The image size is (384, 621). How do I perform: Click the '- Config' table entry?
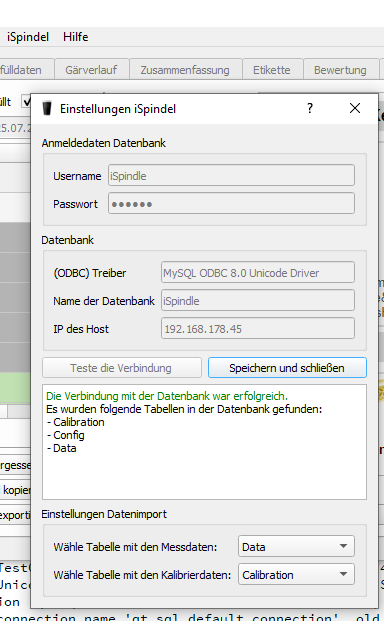(66, 435)
